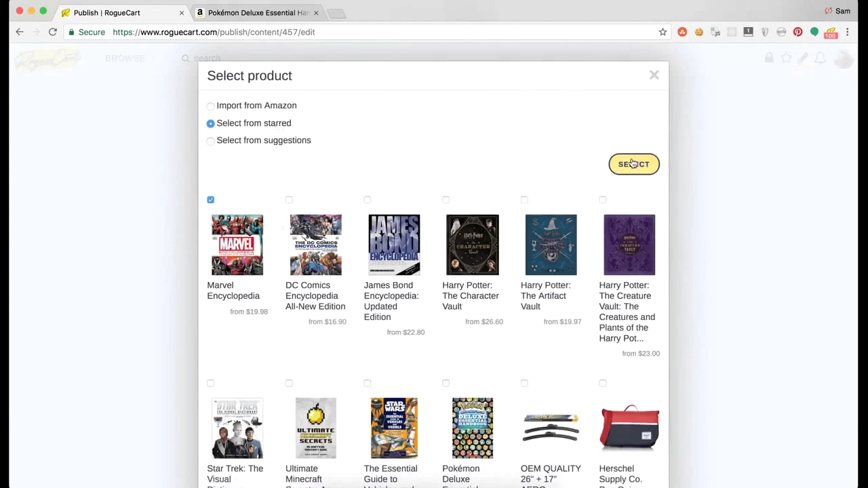The image size is (868, 488).
Task: Open the Pinterest extension
Action: 797,32
